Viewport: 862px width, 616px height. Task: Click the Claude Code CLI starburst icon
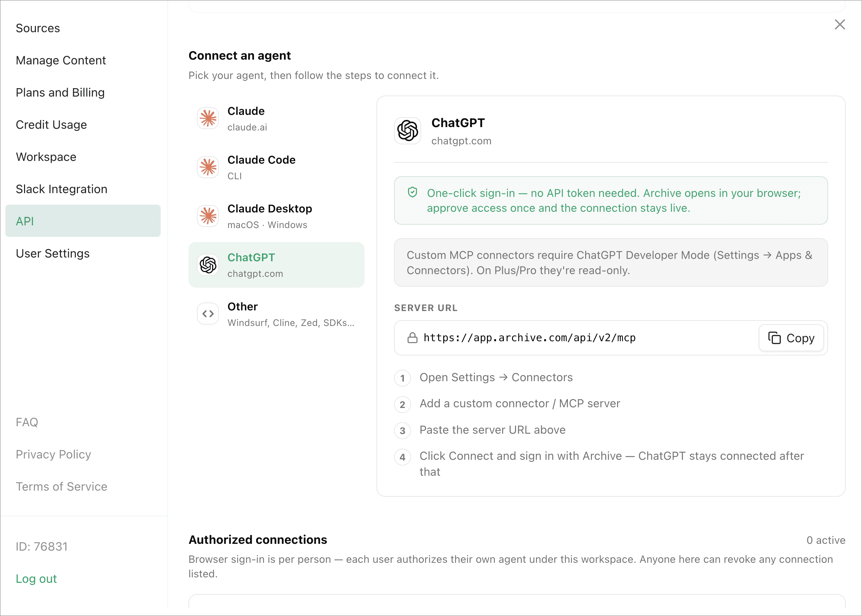(208, 167)
